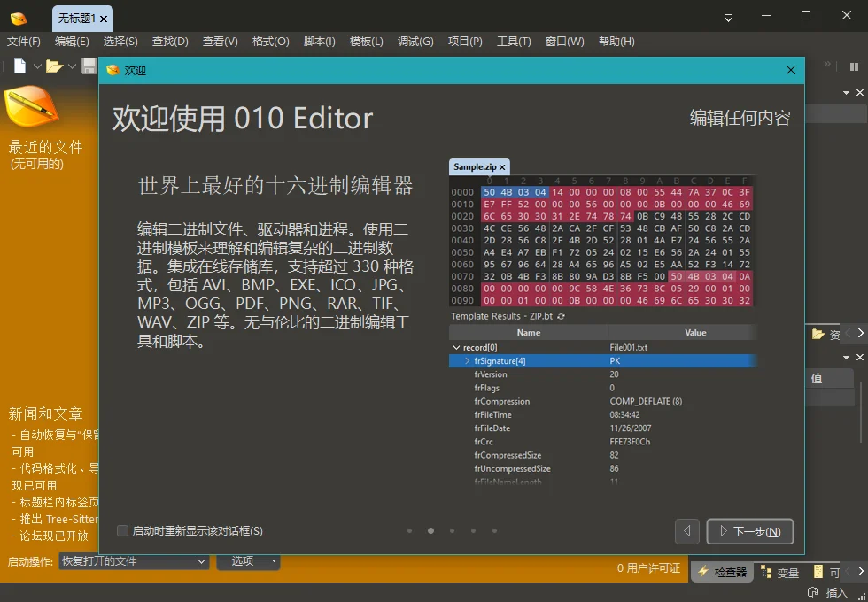
Task: Expand the open file dropdown arrow
Action: tap(72, 66)
